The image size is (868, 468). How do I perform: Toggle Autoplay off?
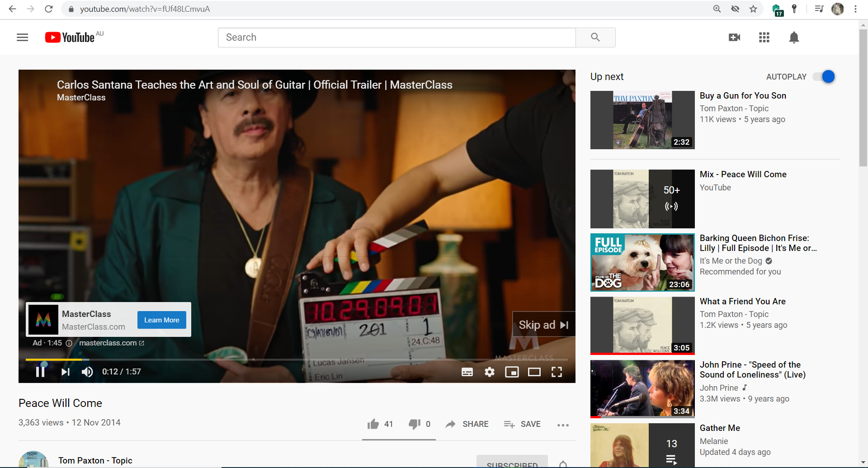[x=824, y=77]
